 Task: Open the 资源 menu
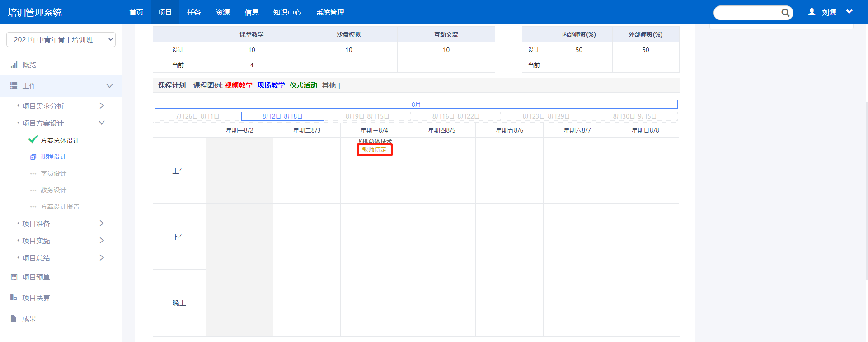click(223, 12)
